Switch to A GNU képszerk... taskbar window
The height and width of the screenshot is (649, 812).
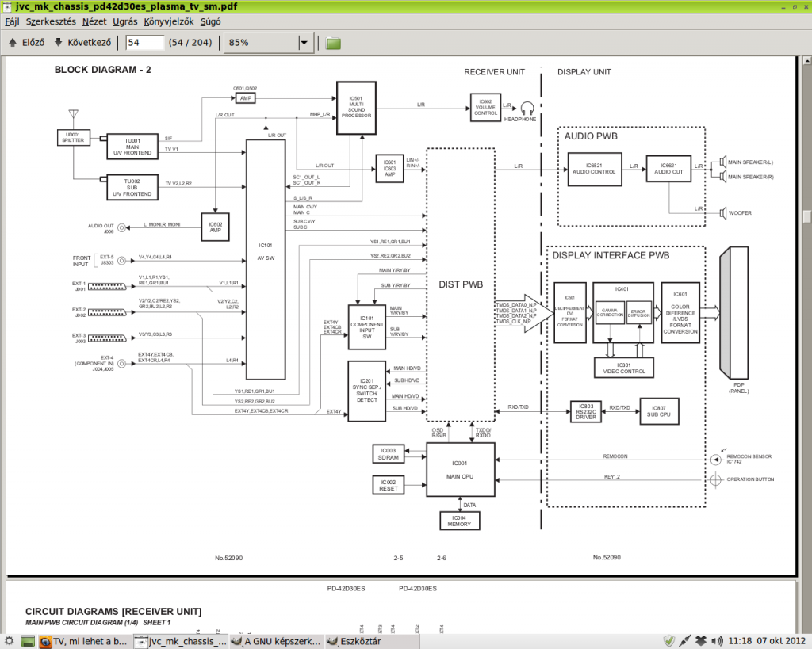tap(276, 641)
